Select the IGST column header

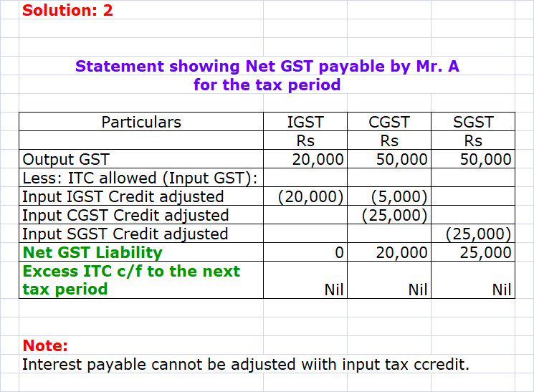[305, 122]
